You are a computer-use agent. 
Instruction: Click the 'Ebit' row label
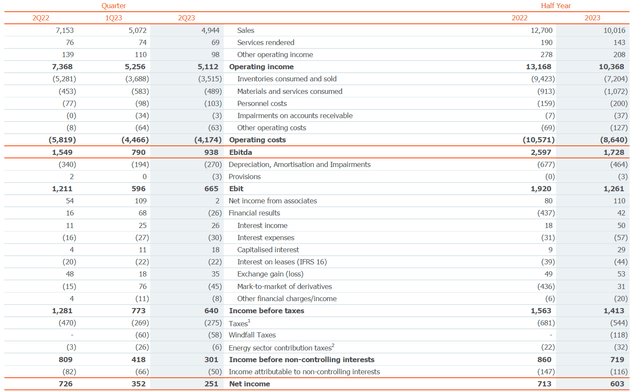coord(236,189)
